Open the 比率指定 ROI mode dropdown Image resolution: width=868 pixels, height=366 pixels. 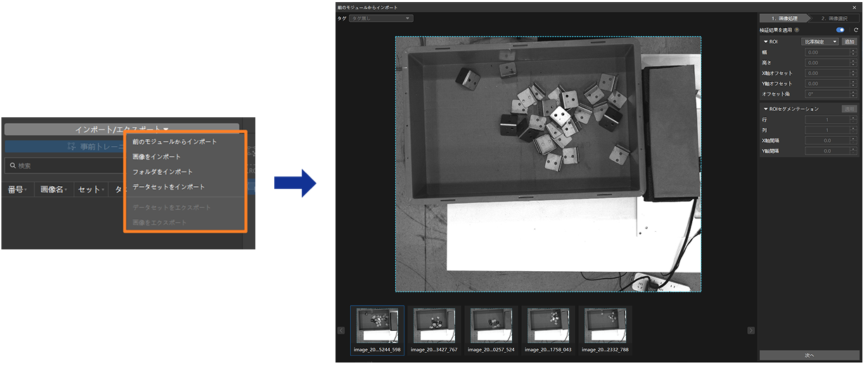click(x=820, y=41)
